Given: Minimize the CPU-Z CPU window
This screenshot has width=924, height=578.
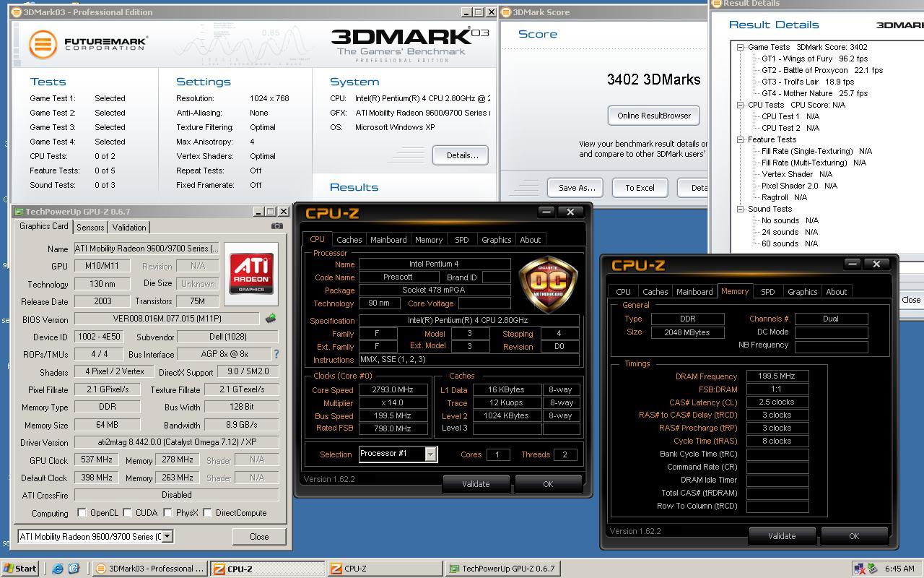Looking at the screenshot, I should point(546,212).
